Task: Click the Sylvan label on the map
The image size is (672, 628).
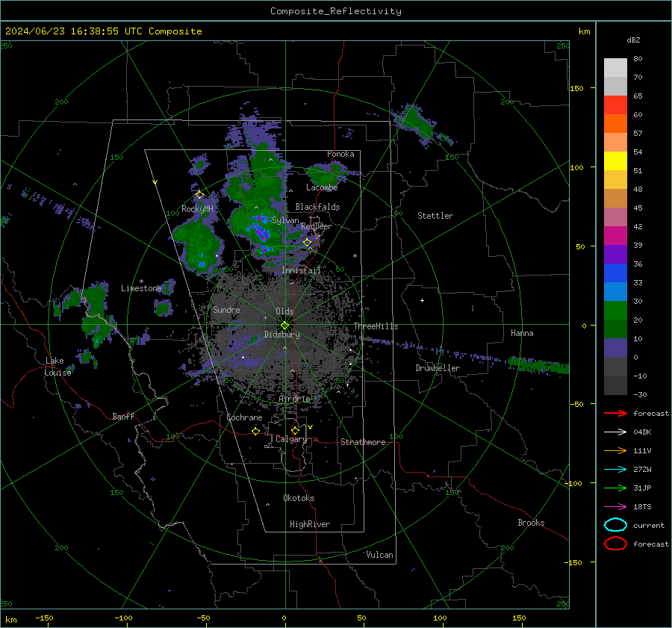Action: tap(285, 220)
